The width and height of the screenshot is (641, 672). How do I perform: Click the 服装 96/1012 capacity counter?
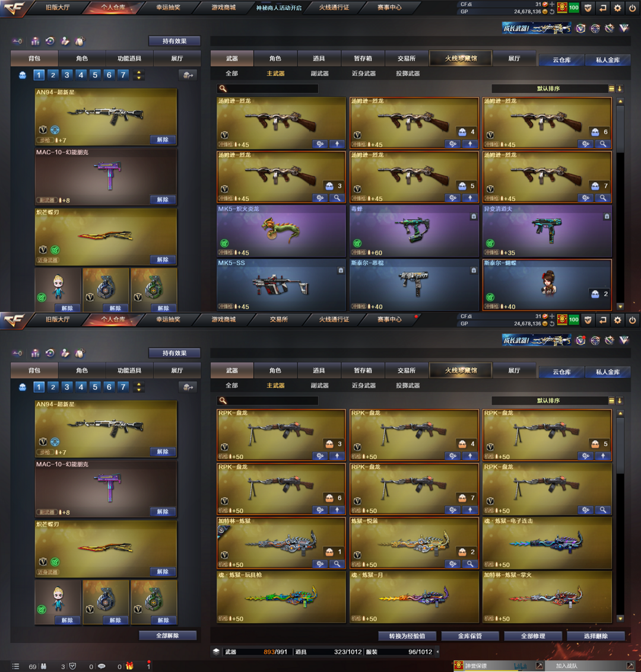(399, 652)
